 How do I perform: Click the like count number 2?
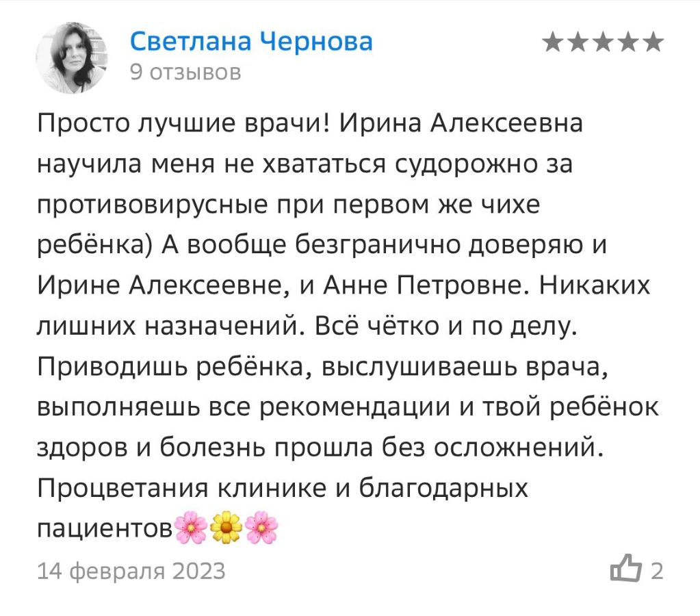656,570
